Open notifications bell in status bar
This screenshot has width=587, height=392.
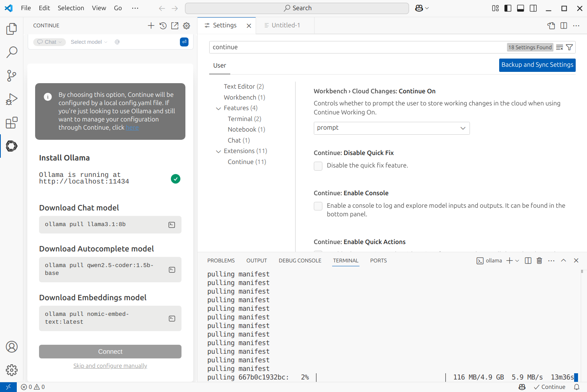pyautogui.click(x=576, y=387)
